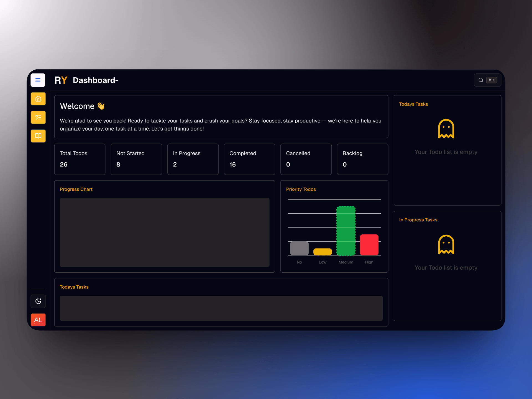The width and height of the screenshot is (532, 399).
Task: Click the search magnifier icon
Action: 481,80
